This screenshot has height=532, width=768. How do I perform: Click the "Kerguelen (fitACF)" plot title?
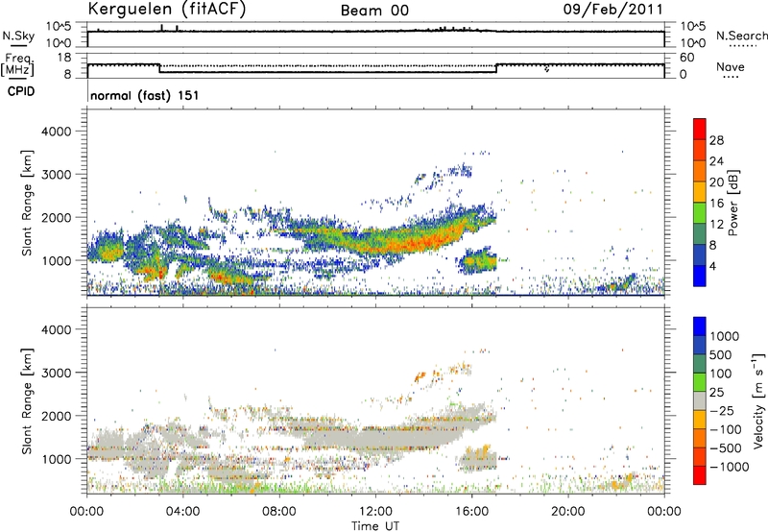click(166, 9)
